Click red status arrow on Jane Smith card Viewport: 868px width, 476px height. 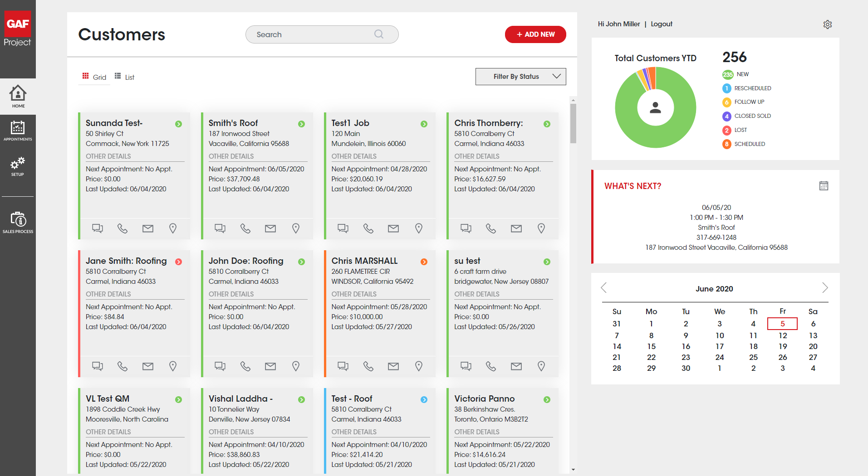pyautogui.click(x=179, y=262)
